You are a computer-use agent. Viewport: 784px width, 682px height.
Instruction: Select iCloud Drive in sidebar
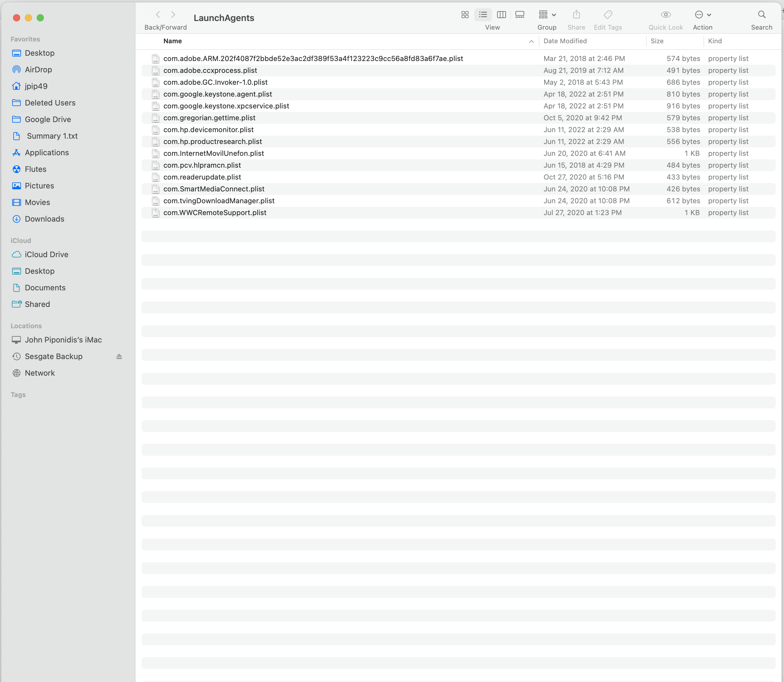point(46,254)
